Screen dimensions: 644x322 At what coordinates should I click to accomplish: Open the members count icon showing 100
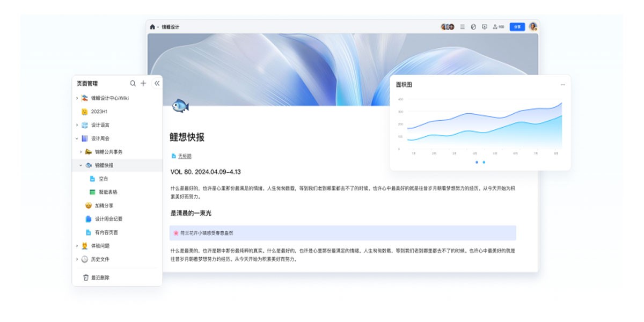coord(499,27)
